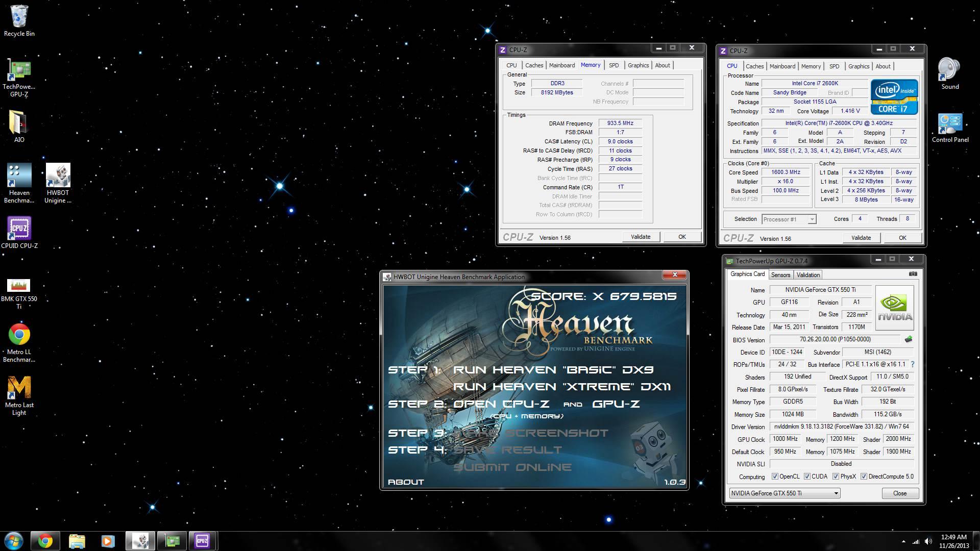Click Submit Online in HWBOT app
980x551 pixels.
point(512,467)
